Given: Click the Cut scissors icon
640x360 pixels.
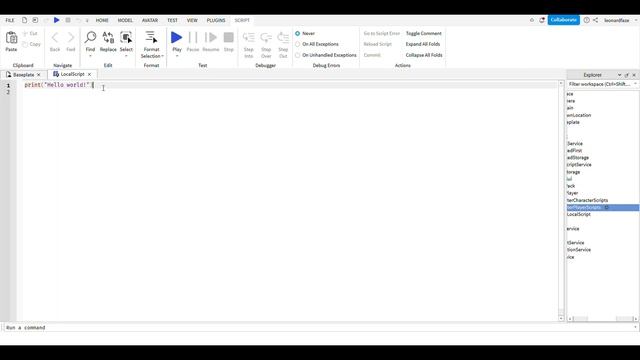Looking at the screenshot, I should 25,33.
